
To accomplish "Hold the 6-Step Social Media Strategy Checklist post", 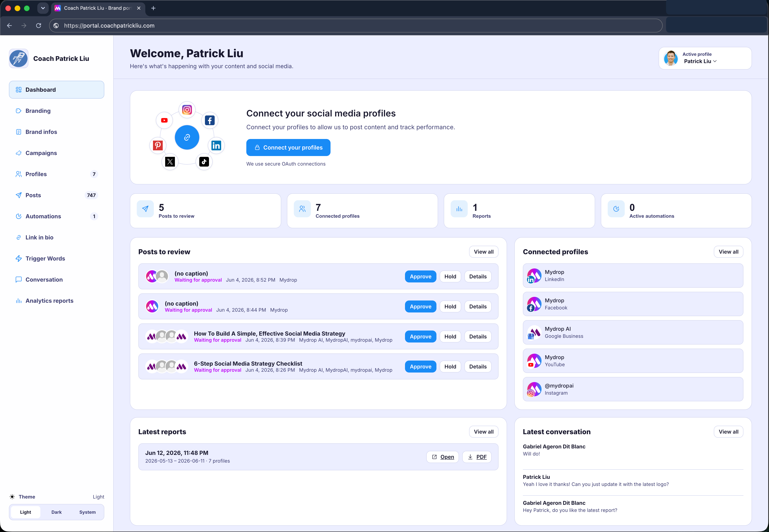I will click(450, 366).
